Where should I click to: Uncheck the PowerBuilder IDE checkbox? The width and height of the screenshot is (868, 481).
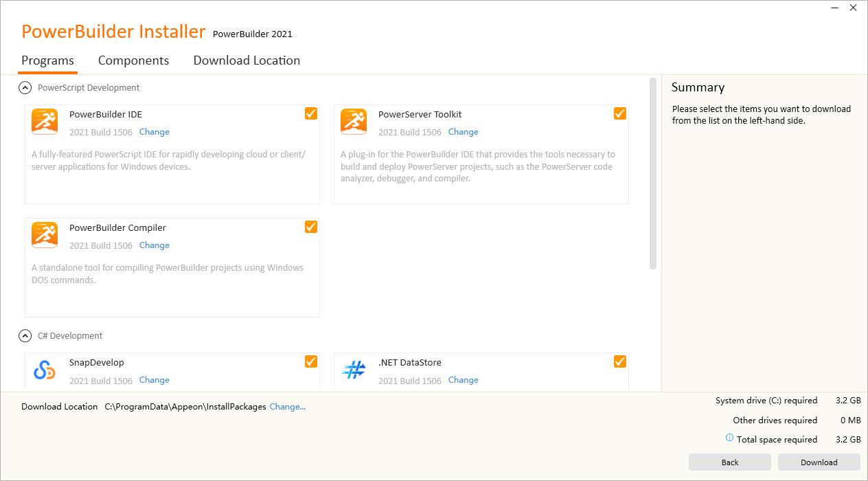[x=311, y=113]
